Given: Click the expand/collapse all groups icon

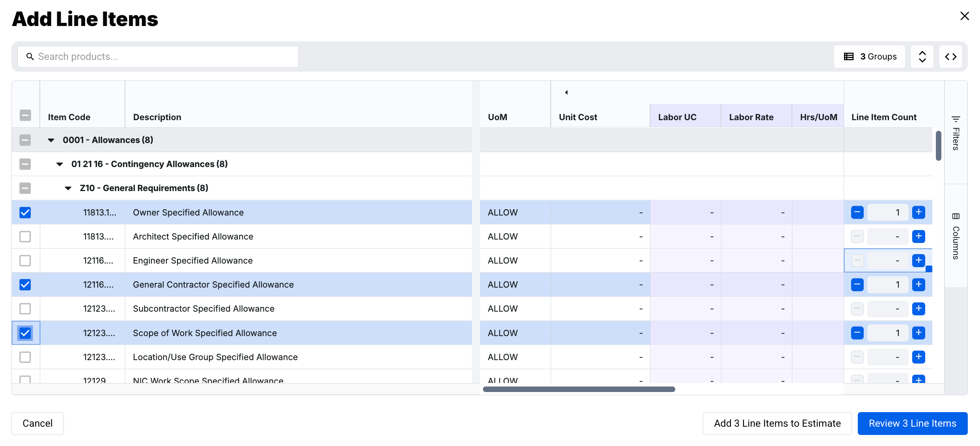Looking at the screenshot, I should [x=922, y=57].
